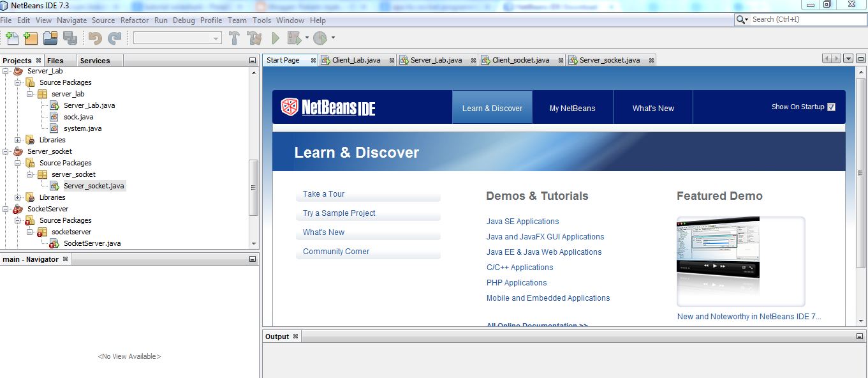Close the Start Page tab
868x378 pixels.
coord(314,60)
